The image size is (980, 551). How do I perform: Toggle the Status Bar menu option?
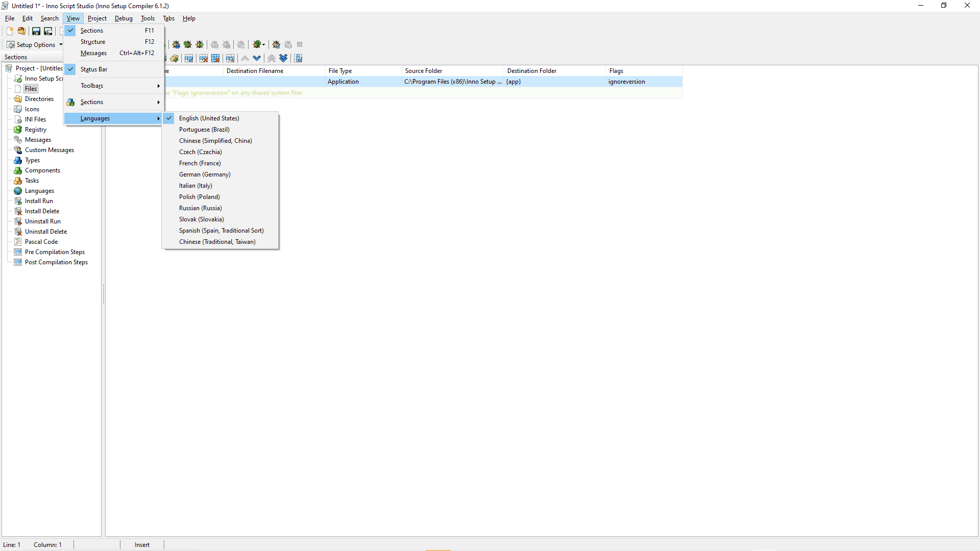114,69
